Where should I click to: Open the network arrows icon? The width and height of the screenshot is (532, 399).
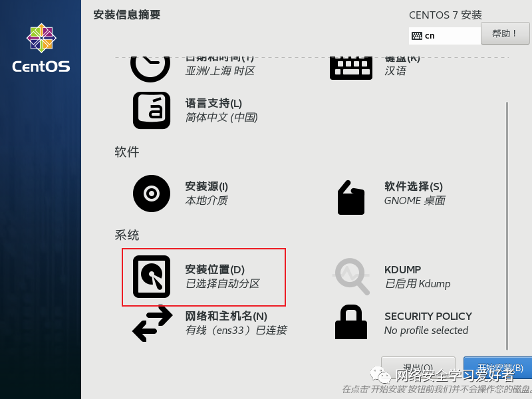click(x=152, y=323)
